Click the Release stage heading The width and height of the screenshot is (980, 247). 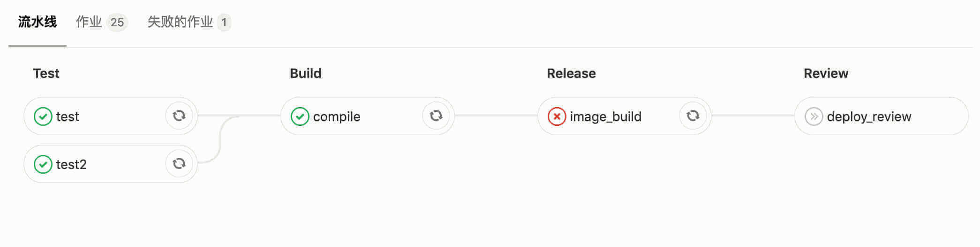click(x=571, y=73)
